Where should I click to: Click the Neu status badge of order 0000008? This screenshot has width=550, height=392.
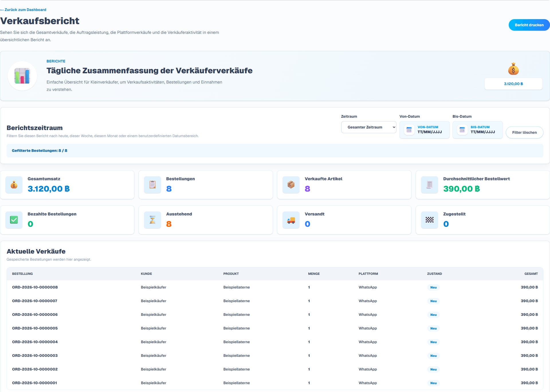tap(433, 287)
